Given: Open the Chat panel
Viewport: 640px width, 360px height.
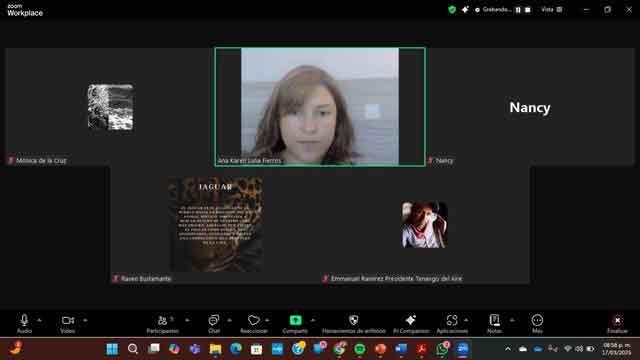Looking at the screenshot, I should coord(214,324).
